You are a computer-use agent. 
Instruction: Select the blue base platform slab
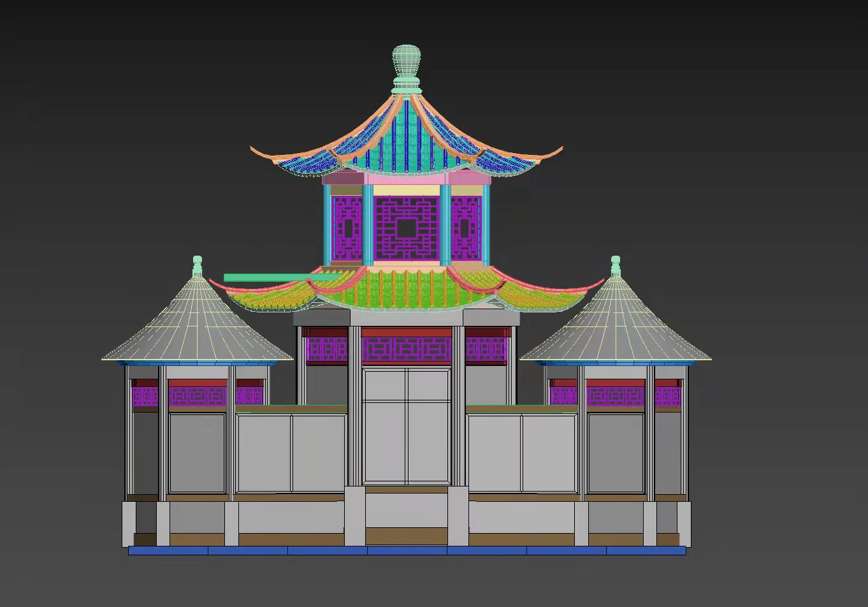407,550
